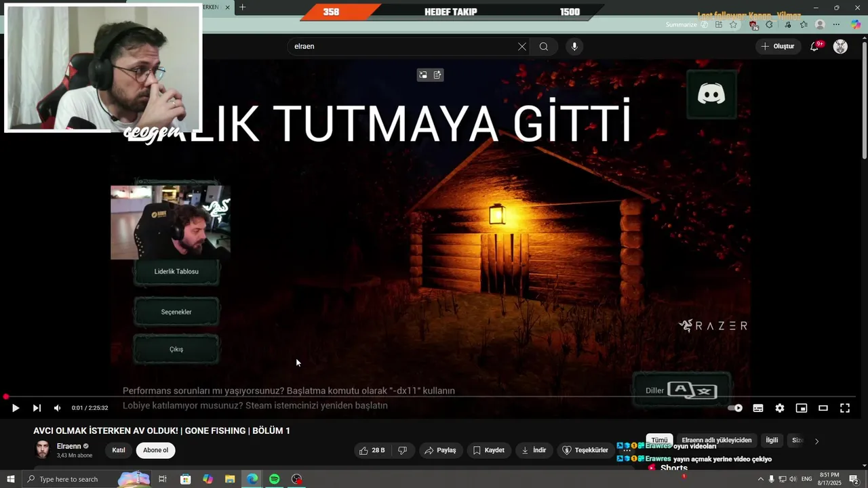Open the Oluştur create menu
This screenshot has height=488, width=868.
778,46
